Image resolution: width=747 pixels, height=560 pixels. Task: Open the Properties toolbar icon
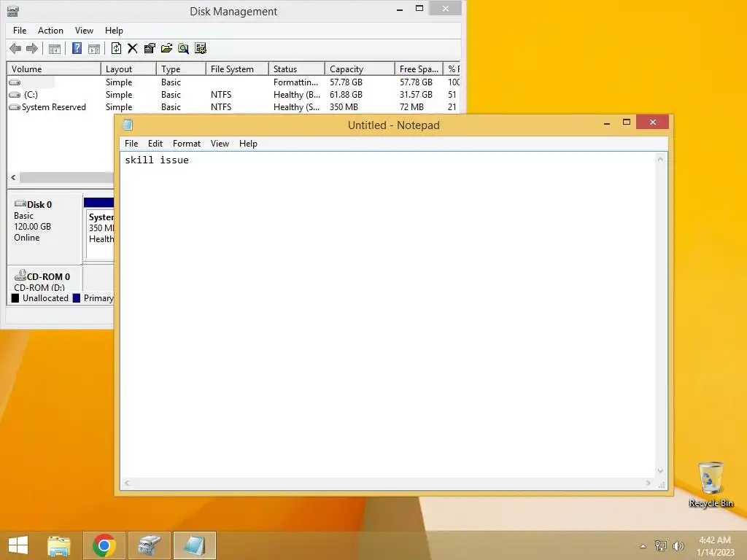point(150,48)
